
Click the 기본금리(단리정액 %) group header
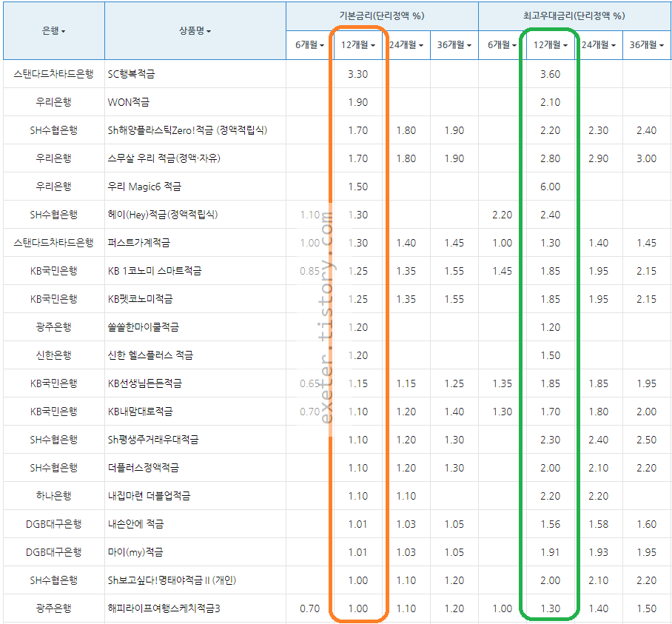click(x=382, y=16)
